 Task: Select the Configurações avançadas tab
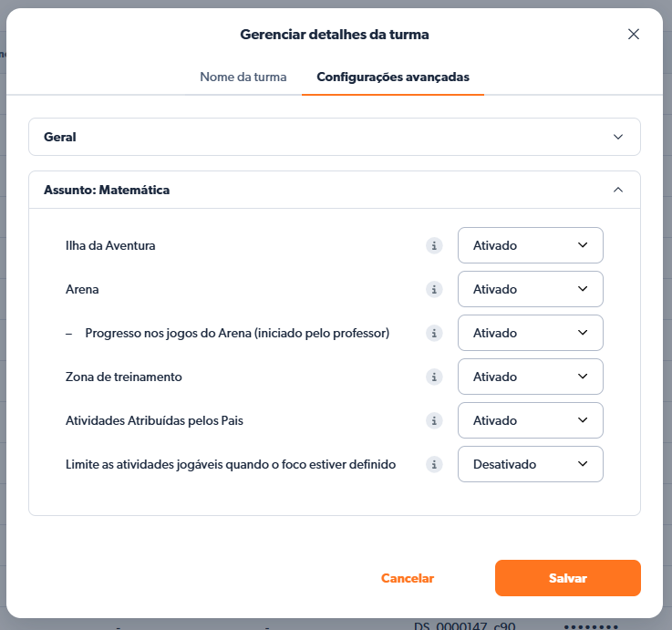click(393, 77)
